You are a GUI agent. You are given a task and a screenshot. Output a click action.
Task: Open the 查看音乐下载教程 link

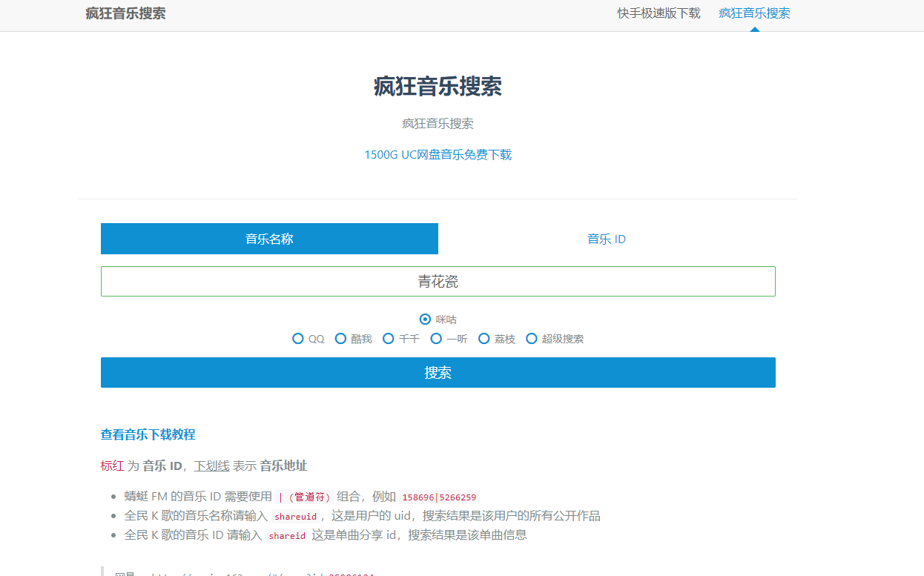[148, 434]
